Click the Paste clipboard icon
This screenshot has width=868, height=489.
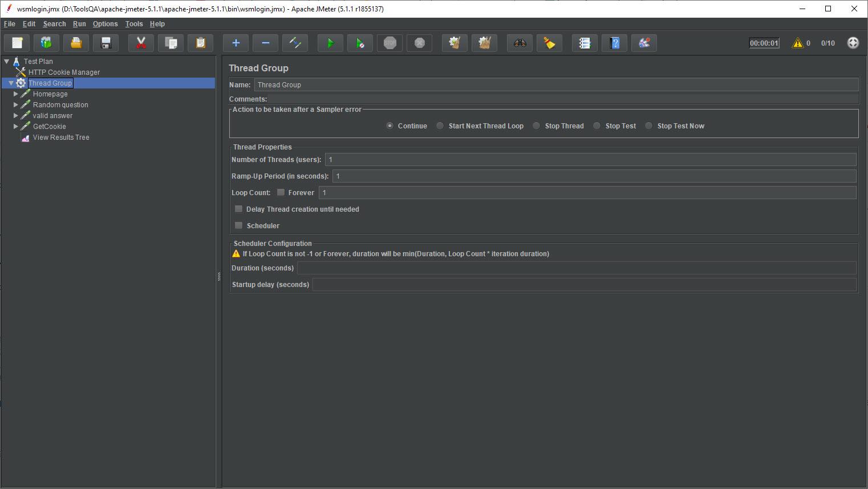coord(201,43)
